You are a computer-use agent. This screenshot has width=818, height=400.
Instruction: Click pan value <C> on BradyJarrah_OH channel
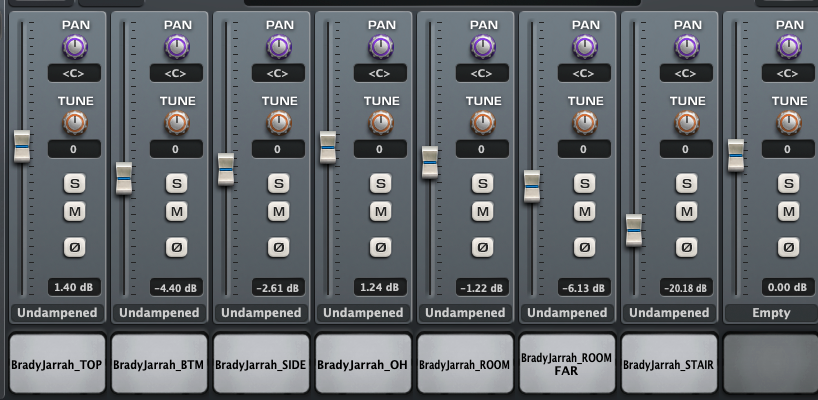tap(380, 74)
